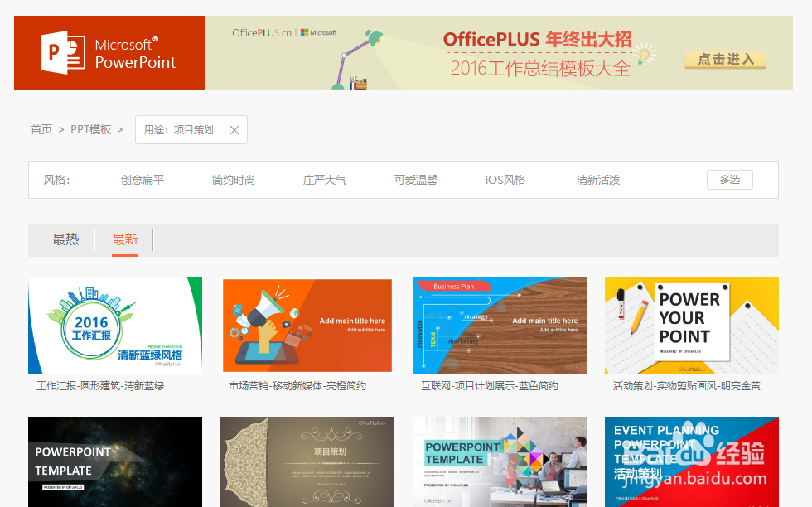The width and height of the screenshot is (812, 507).
Task: Open the dark galaxy POWERPOINT TEMPLATE thumbnail
Action: click(115, 462)
